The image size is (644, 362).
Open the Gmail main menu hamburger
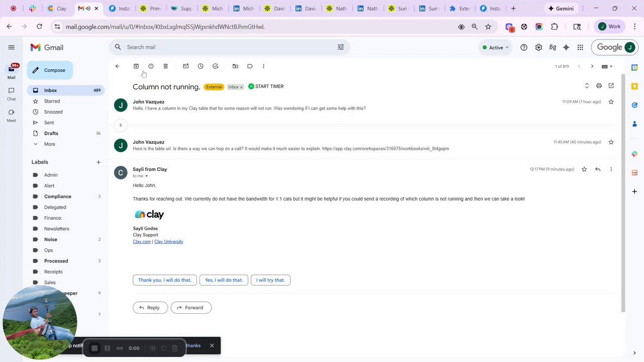pos(11,47)
